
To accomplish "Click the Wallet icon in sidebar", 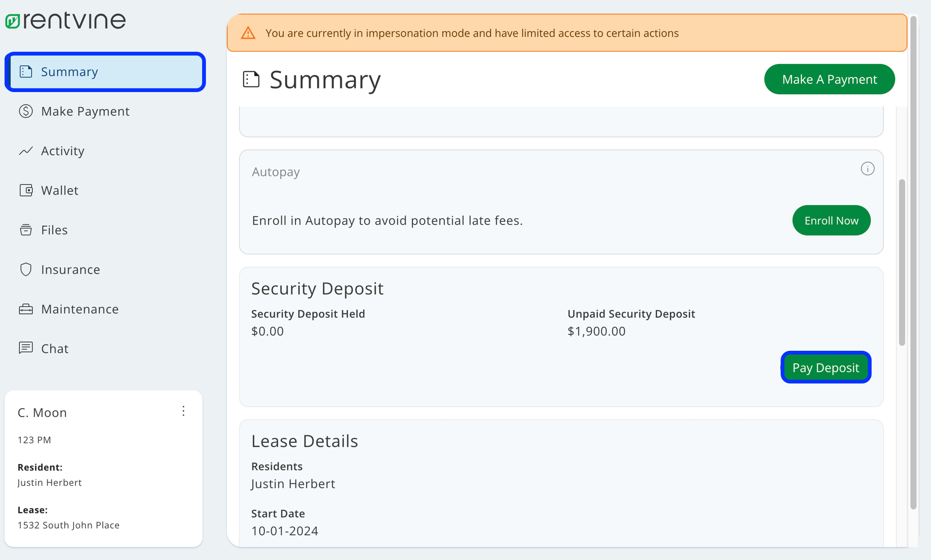I will 26,190.
